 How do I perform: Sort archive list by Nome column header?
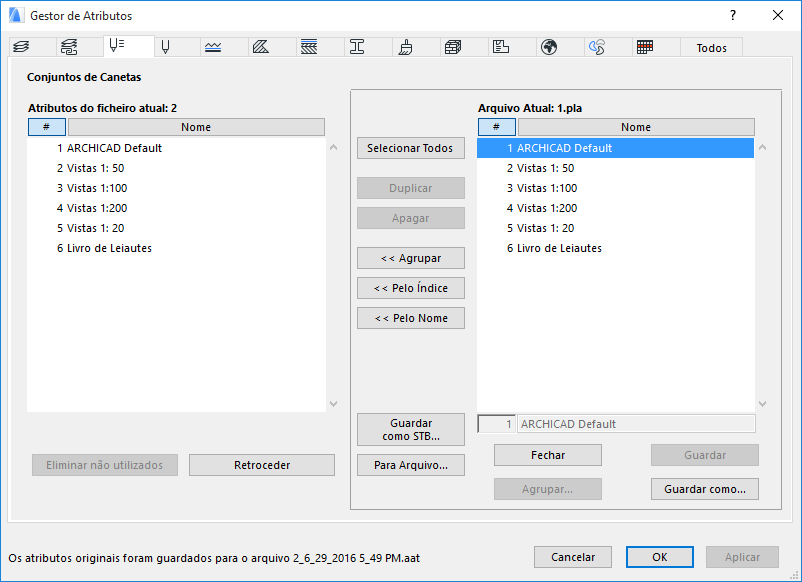point(636,127)
